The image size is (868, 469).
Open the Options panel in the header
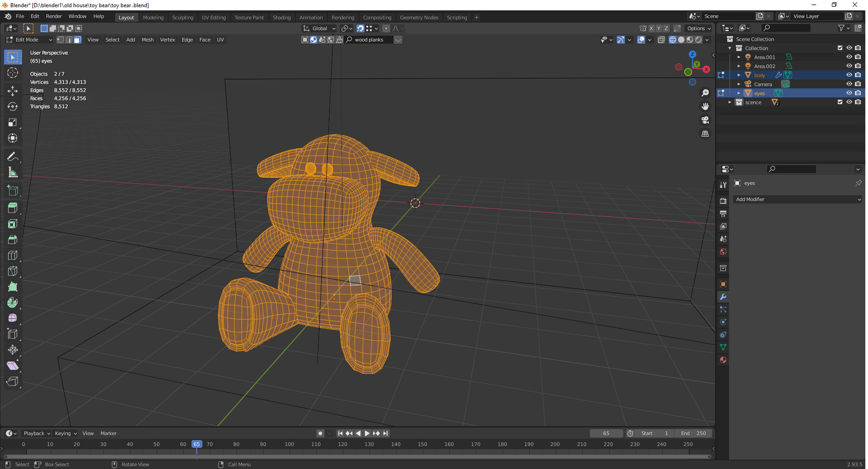pos(698,28)
